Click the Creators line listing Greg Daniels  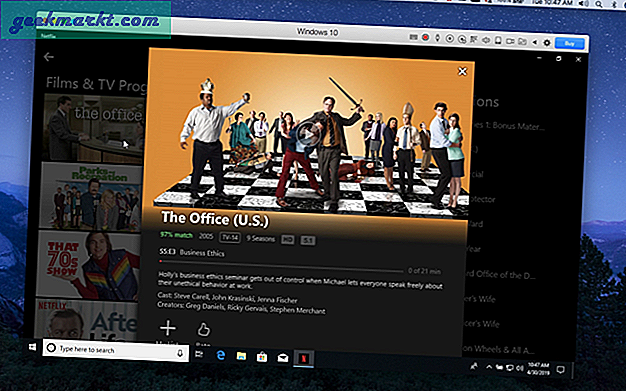click(241, 308)
